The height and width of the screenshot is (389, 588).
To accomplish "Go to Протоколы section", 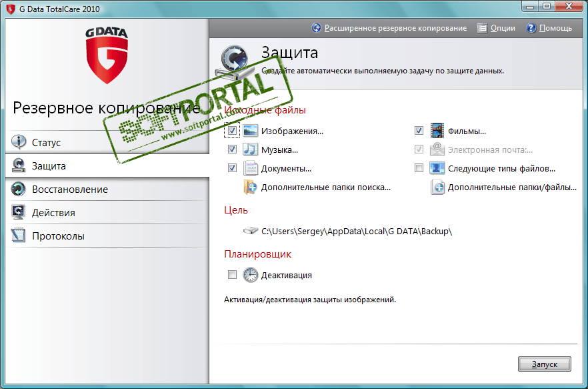I will point(107,236).
